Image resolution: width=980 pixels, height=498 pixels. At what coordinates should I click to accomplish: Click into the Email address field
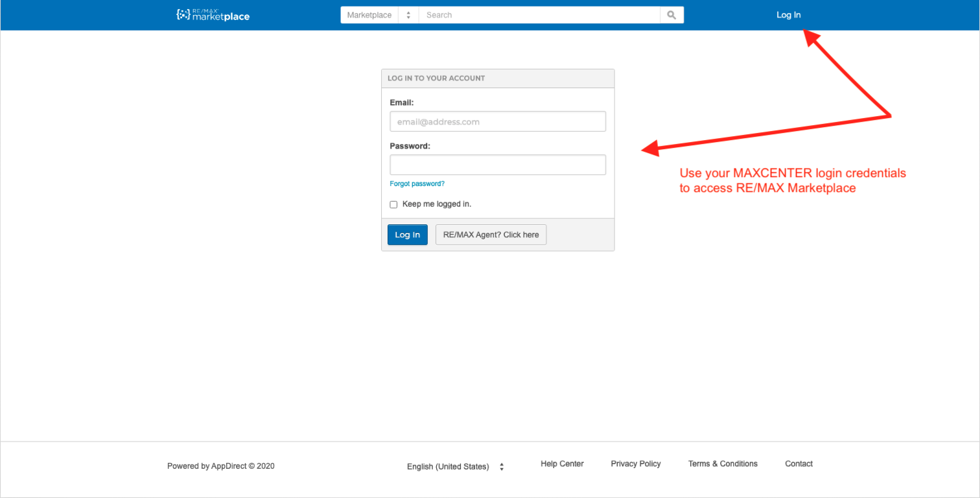click(498, 121)
